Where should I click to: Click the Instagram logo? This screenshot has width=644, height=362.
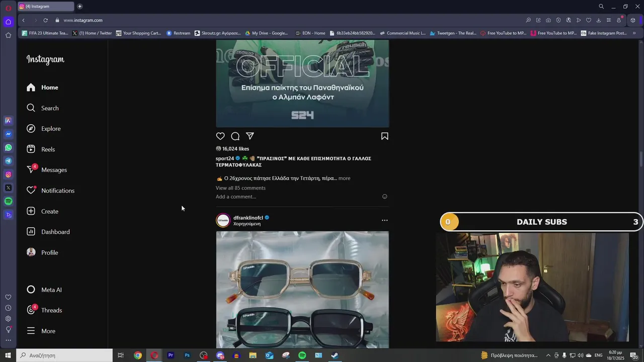click(45, 59)
